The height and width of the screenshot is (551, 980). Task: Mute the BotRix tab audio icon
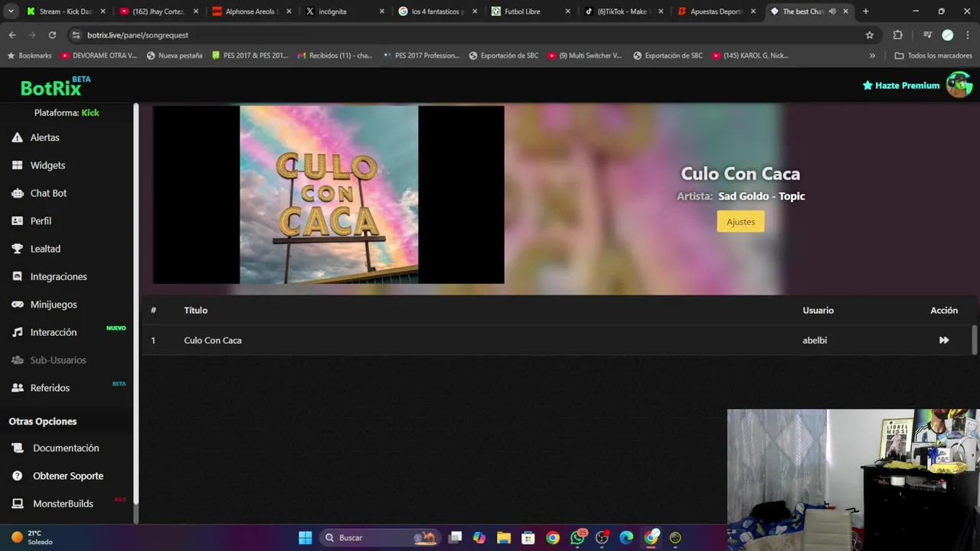click(832, 11)
